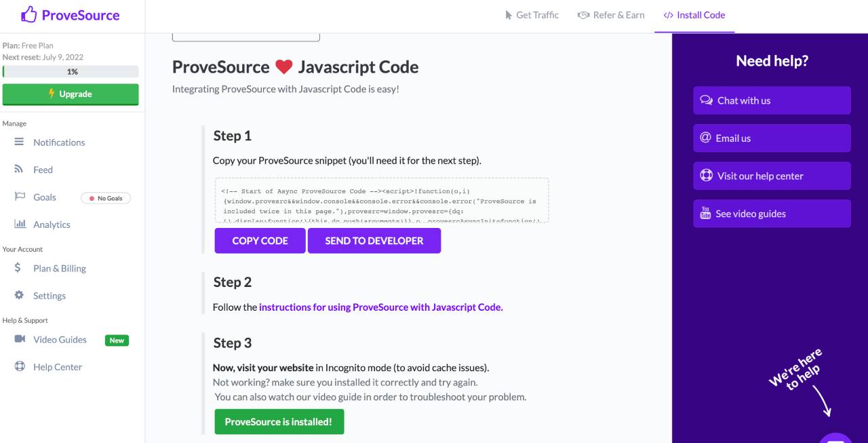Click inside the ProveSource code snippet box
The width and height of the screenshot is (868, 443).
[380, 201]
